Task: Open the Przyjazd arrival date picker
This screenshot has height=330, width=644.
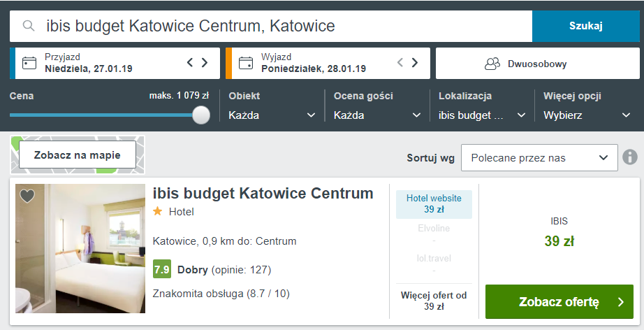Action: coord(115,64)
